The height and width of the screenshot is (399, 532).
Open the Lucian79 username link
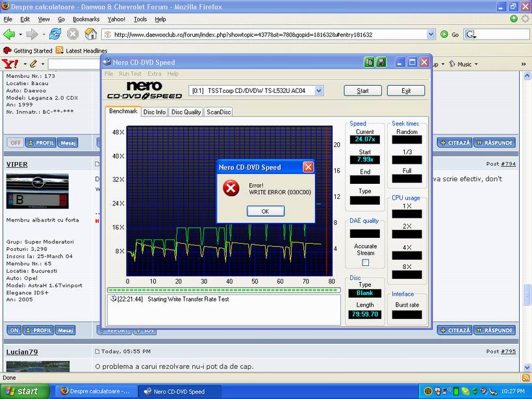tap(22, 352)
